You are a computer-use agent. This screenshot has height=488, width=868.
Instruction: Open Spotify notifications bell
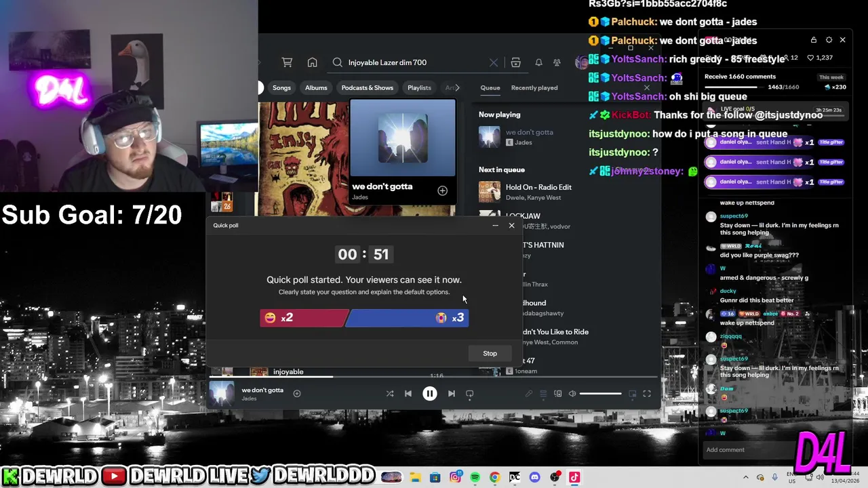click(538, 62)
